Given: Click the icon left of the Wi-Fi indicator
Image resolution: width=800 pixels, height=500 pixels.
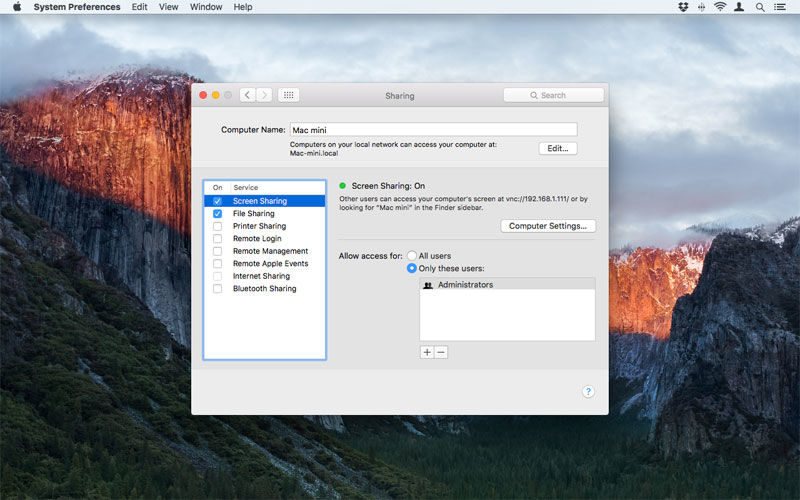Looking at the screenshot, I should 702,7.
